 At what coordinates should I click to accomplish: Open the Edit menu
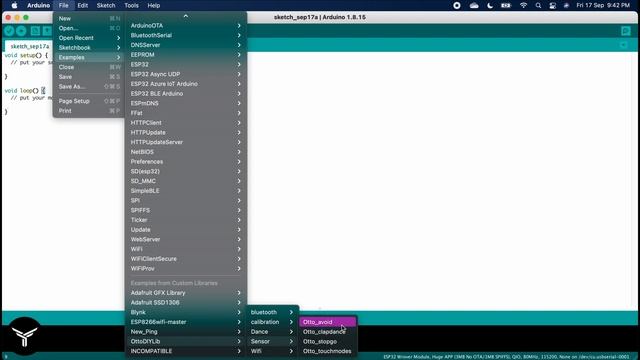(82, 5)
